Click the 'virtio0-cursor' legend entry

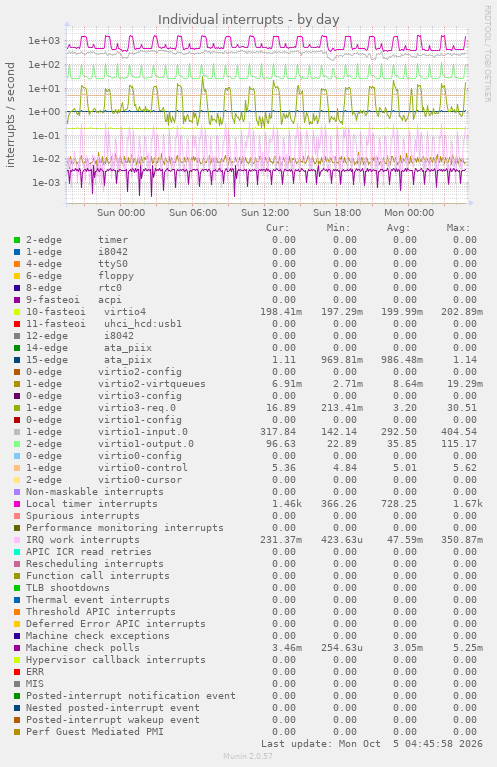pyautogui.click(x=104, y=480)
